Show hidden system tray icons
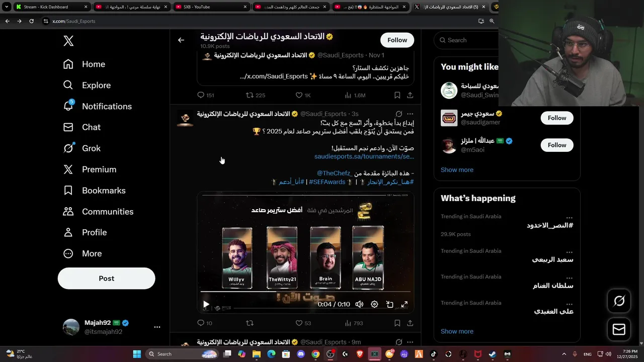The image size is (644, 362). (x=563, y=354)
